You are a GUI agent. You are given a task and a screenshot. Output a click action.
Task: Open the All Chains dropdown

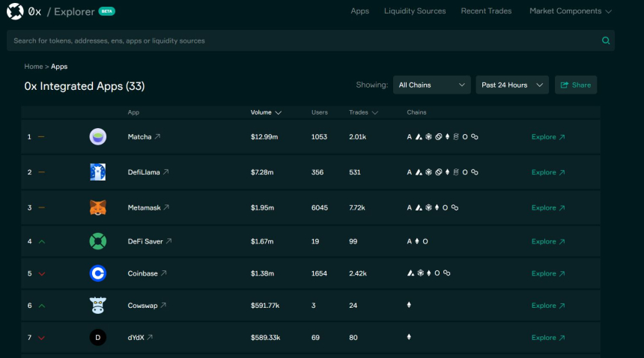(x=431, y=85)
